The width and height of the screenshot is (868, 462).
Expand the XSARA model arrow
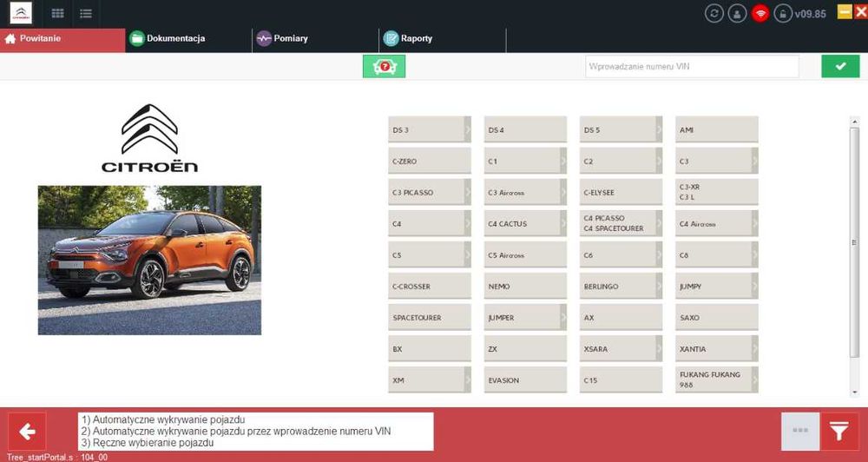click(x=659, y=349)
